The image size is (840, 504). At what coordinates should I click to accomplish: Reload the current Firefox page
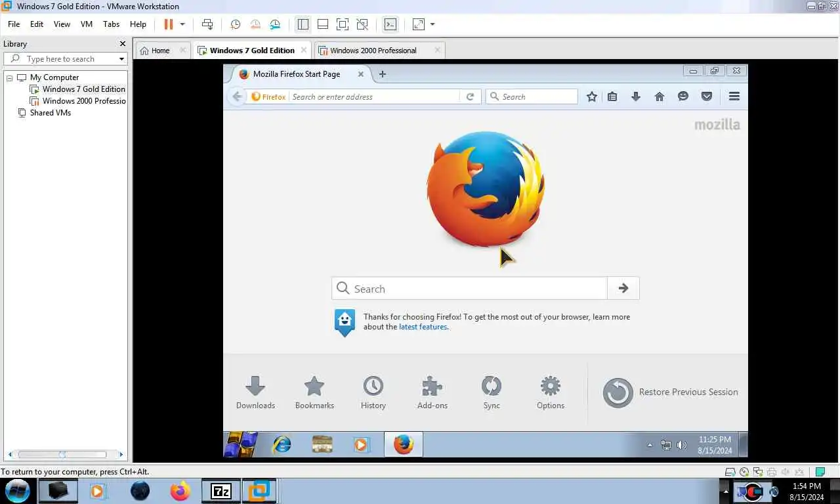pos(470,96)
